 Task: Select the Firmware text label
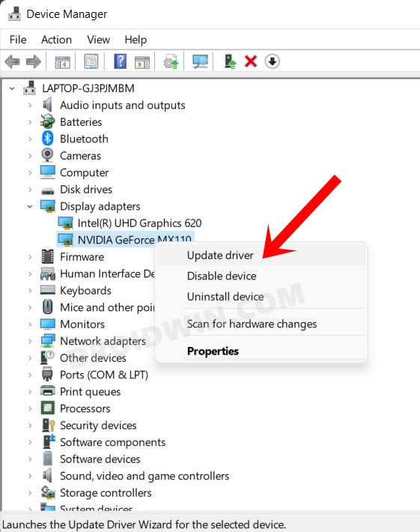[x=82, y=257]
